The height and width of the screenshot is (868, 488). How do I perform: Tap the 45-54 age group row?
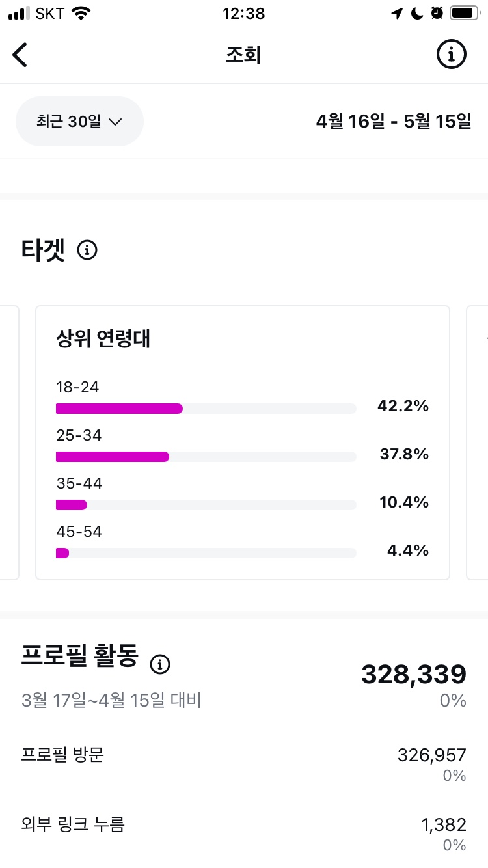coord(242,543)
